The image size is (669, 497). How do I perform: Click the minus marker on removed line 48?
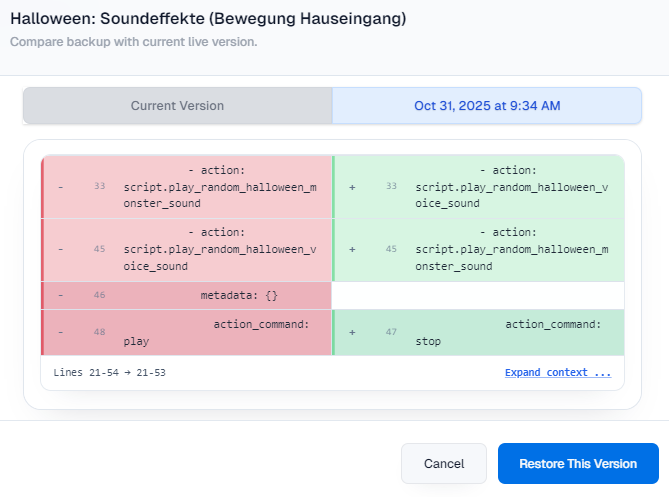[60, 332]
